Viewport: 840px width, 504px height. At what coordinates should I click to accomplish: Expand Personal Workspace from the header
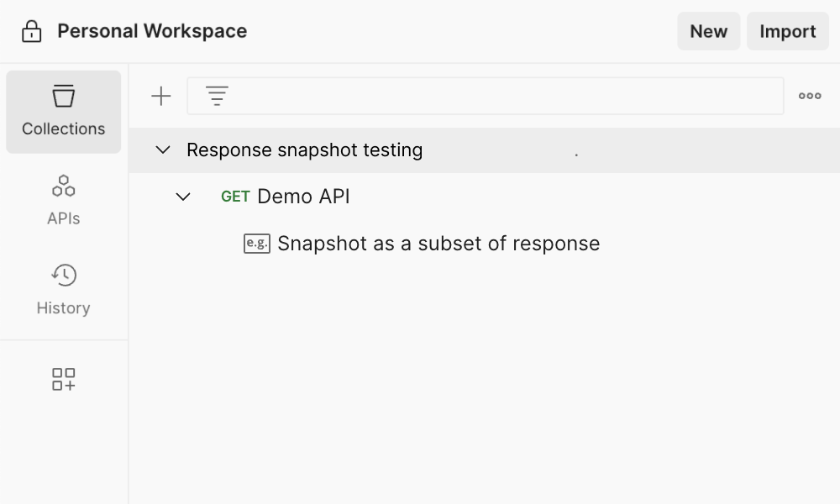[x=151, y=30]
